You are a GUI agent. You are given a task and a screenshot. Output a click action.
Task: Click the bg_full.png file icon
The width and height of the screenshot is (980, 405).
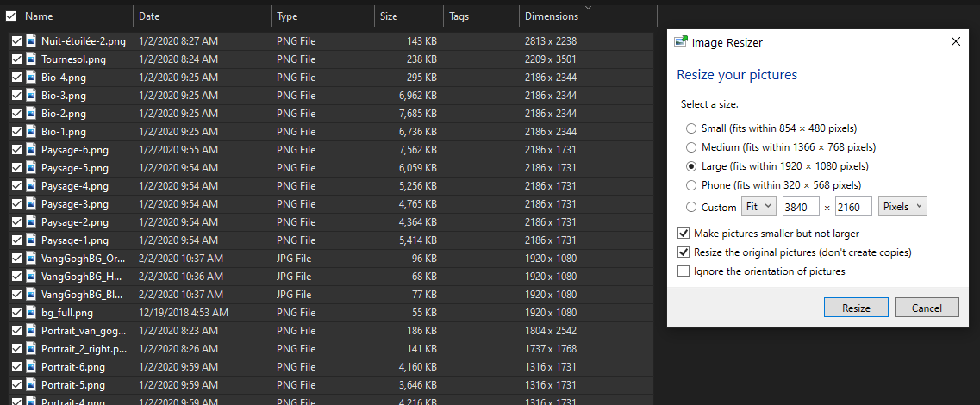click(x=31, y=313)
